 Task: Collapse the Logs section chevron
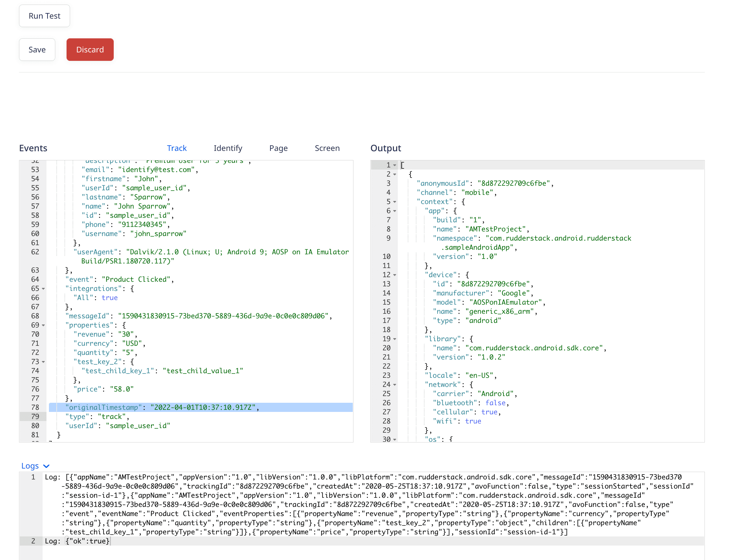[x=46, y=466]
